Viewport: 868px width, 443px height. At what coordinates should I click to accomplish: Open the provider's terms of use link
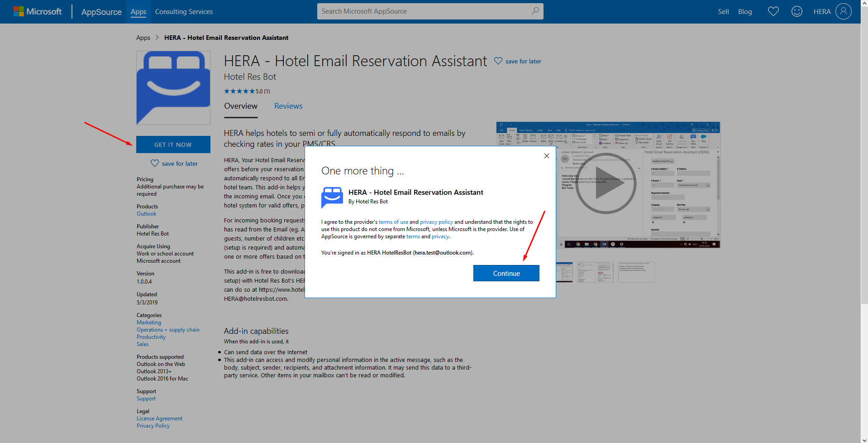393,222
